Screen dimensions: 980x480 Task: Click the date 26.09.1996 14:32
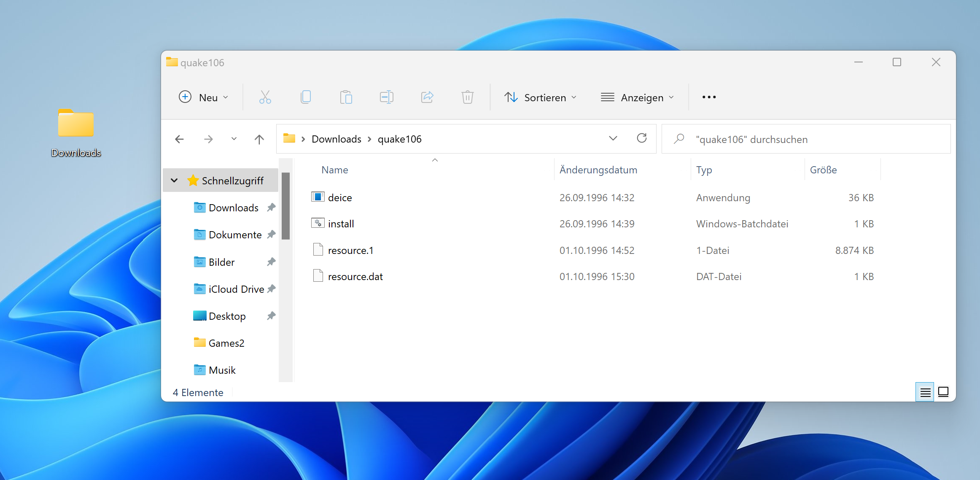click(597, 197)
